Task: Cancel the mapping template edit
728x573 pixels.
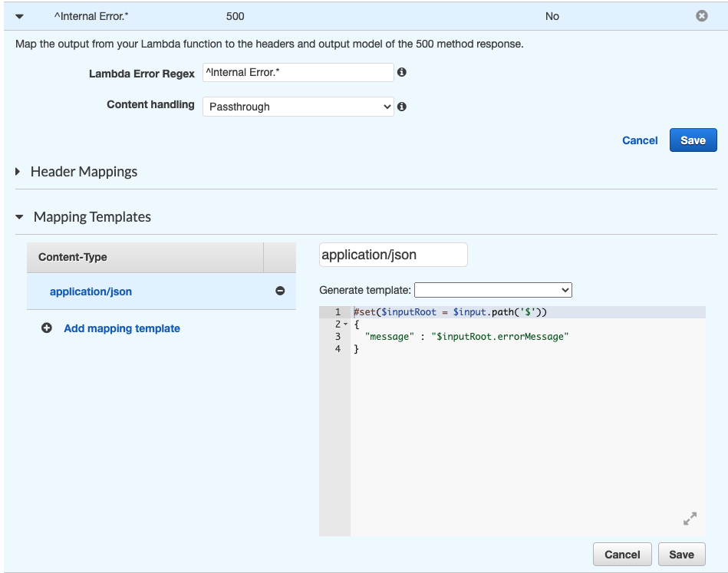Action: click(621, 554)
